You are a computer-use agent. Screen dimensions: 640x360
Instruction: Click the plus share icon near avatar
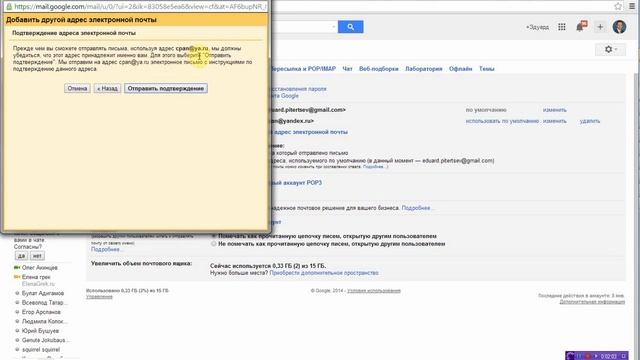600,27
